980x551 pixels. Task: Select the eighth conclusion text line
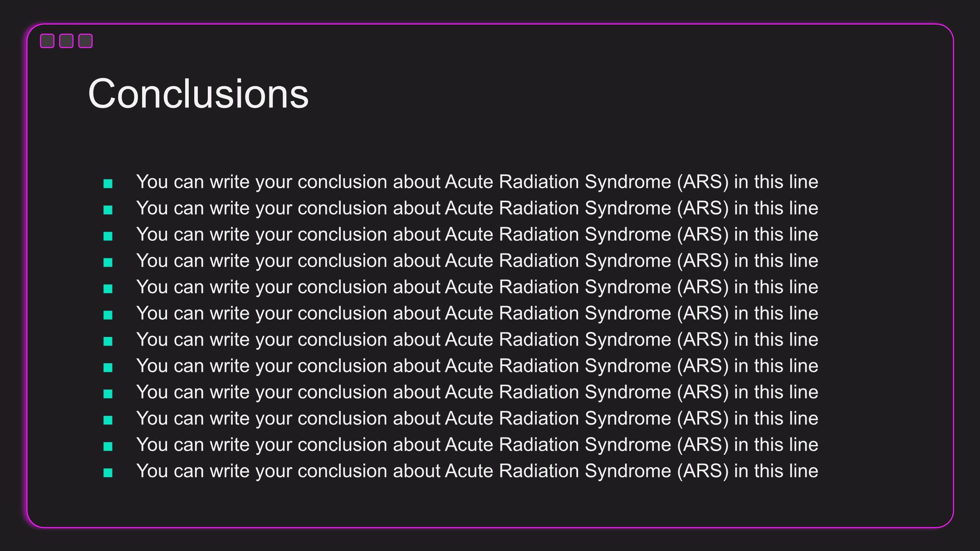(477, 366)
